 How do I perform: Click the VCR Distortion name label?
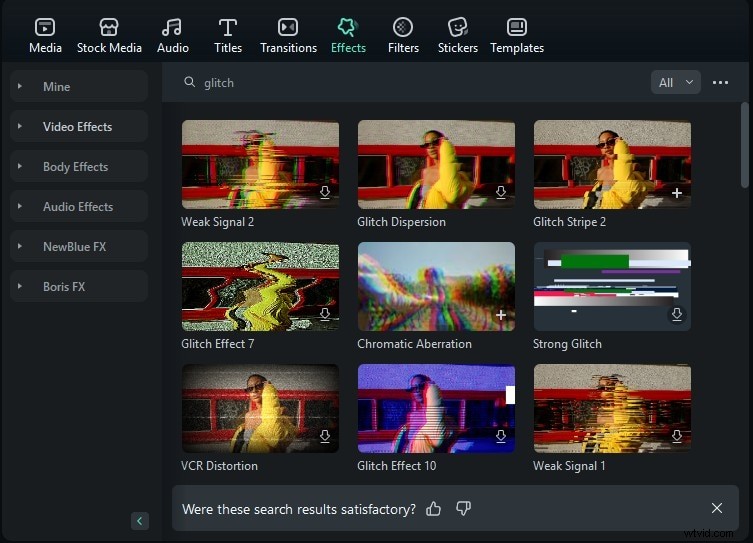[219, 466]
